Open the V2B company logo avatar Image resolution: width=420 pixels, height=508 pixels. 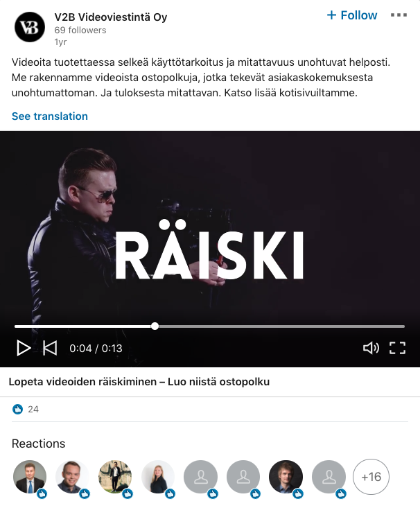30,27
